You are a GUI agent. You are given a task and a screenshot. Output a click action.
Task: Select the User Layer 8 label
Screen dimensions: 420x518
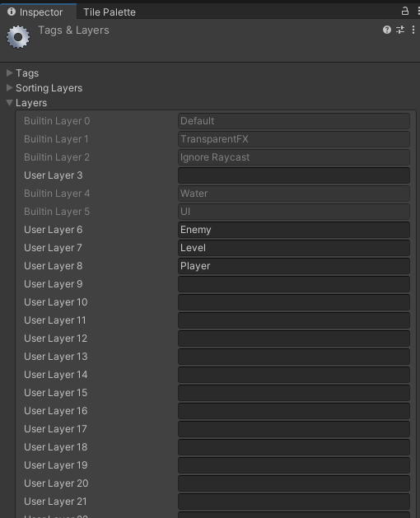[54, 266]
